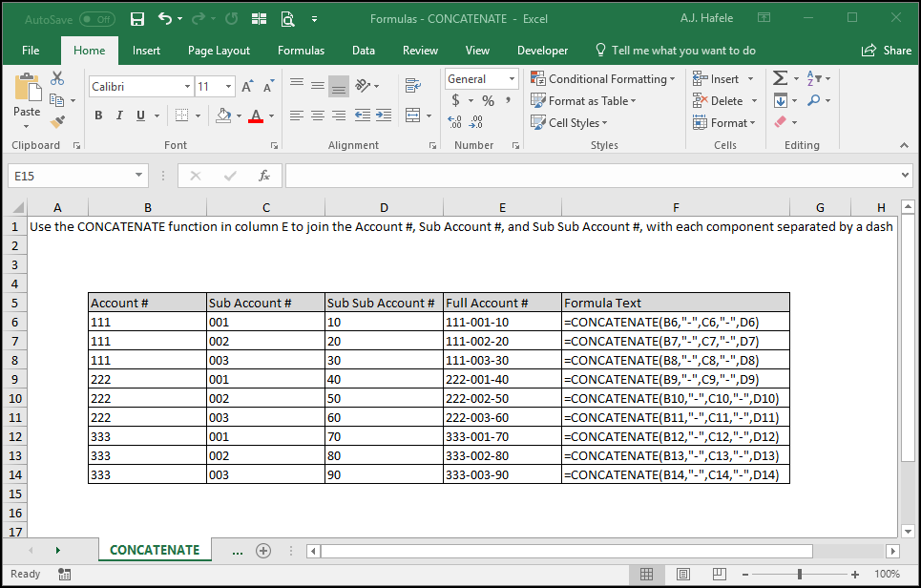This screenshot has width=921, height=588.
Task: Collapse the ribbon
Action: pyautogui.click(x=904, y=145)
